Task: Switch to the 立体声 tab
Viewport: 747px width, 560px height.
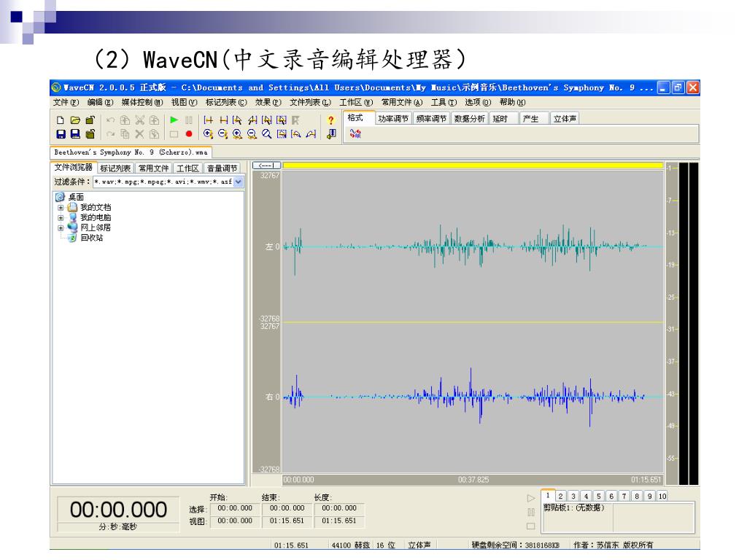Action: point(565,119)
